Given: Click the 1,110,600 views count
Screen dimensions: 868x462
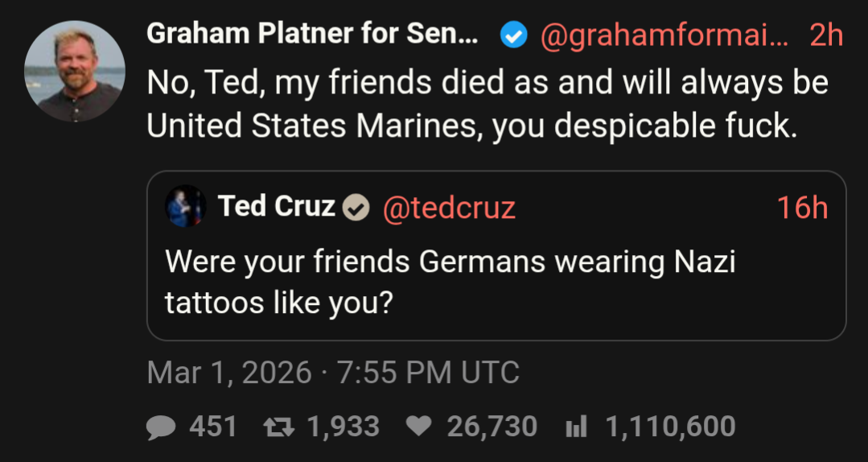Looking at the screenshot, I should point(669,427).
